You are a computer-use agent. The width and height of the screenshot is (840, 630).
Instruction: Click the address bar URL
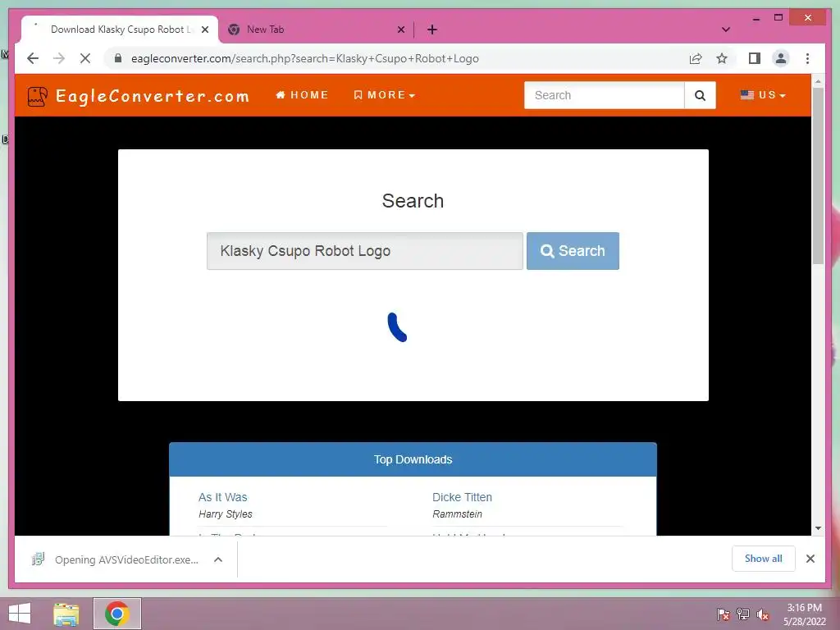tap(305, 58)
